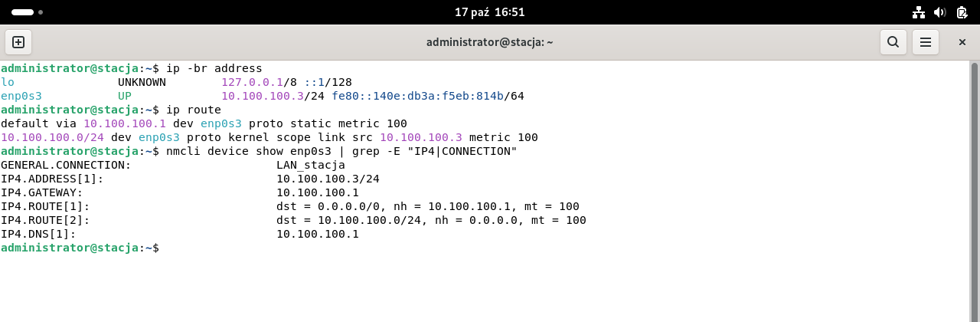Click the battery status icon
Screen dimensions: 980x322
click(x=962, y=12)
